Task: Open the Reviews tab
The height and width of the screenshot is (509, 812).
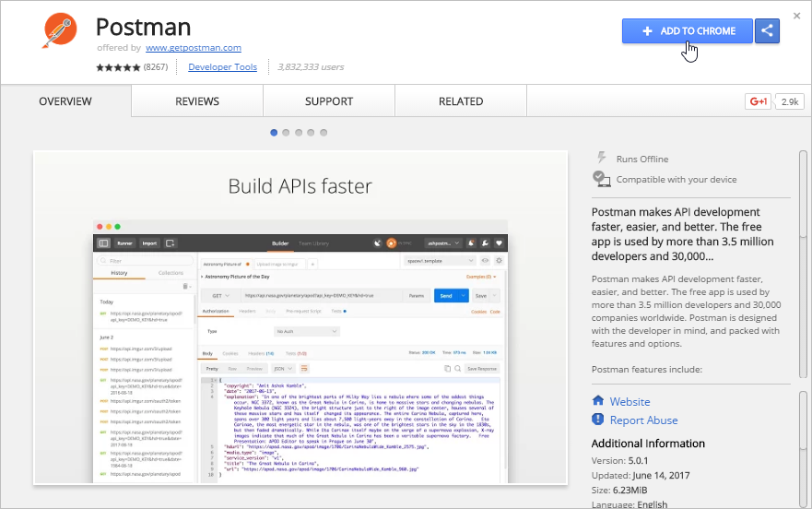Action: pos(197,101)
